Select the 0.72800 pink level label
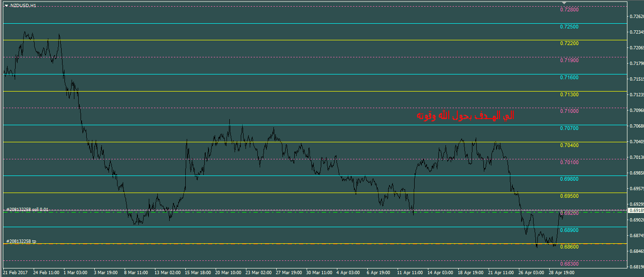 click(569, 9)
